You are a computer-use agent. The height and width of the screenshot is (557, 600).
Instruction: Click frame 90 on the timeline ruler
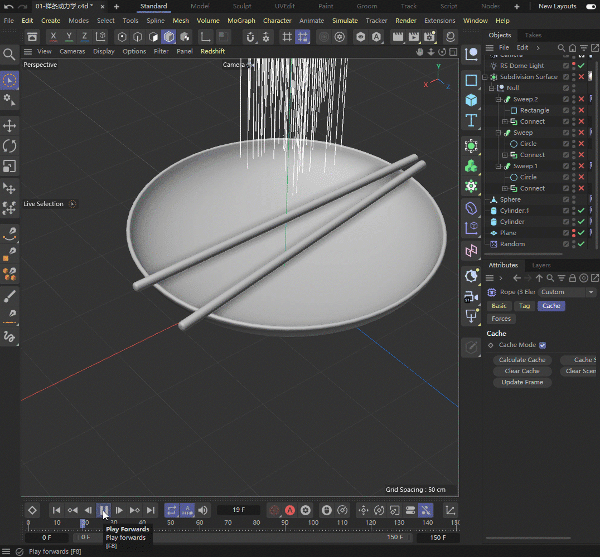coord(285,523)
